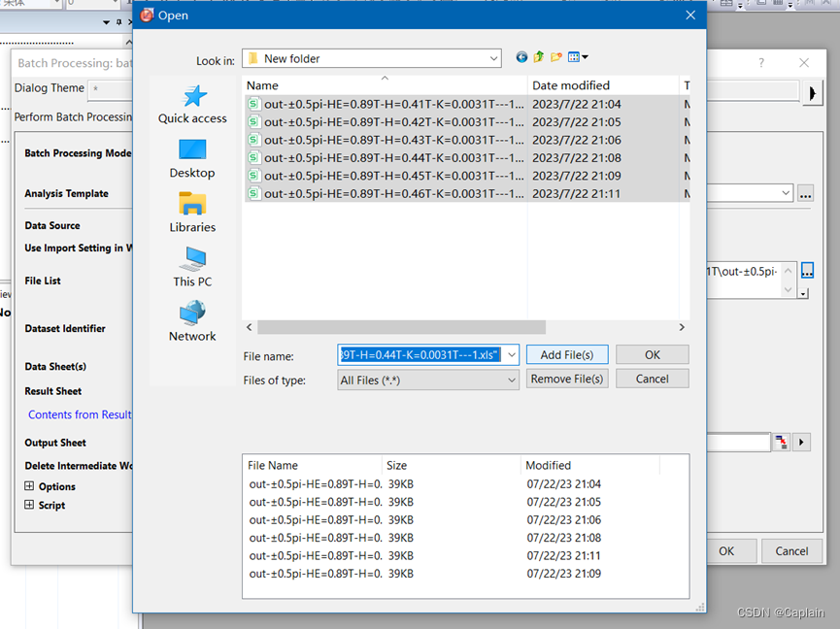Click the worksheet selector icon near Output Sheet
The image size is (840, 629).
[x=782, y=442]
